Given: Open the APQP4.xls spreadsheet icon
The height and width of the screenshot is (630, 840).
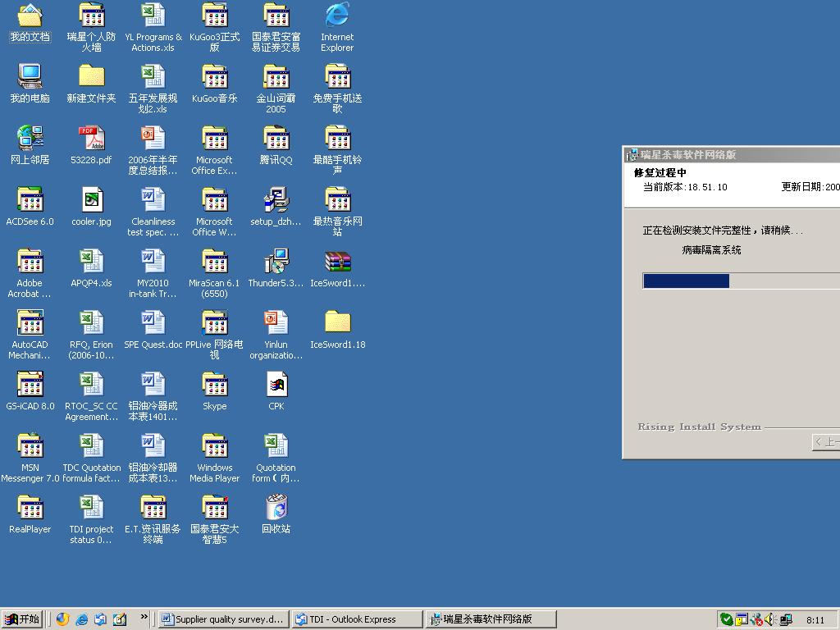Looking at the screenshot, I should 91,269.
